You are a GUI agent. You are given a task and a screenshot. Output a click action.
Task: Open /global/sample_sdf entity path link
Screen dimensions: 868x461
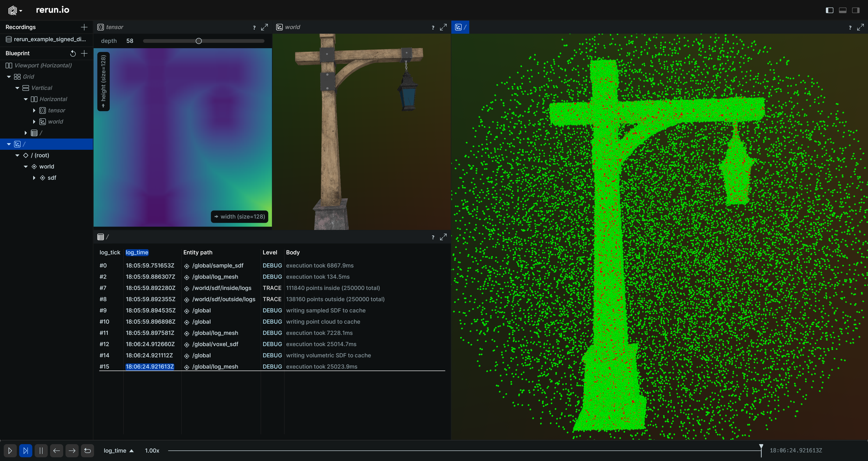pyautogui.click(x=218, y=266)
